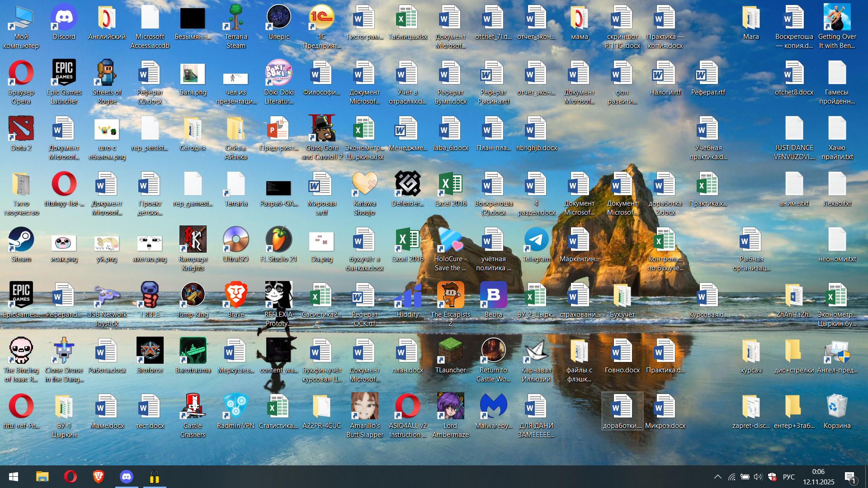868x488 pixels.
Task: Open Guns, Gore and Cannoli 2
Action: point(322,138)
